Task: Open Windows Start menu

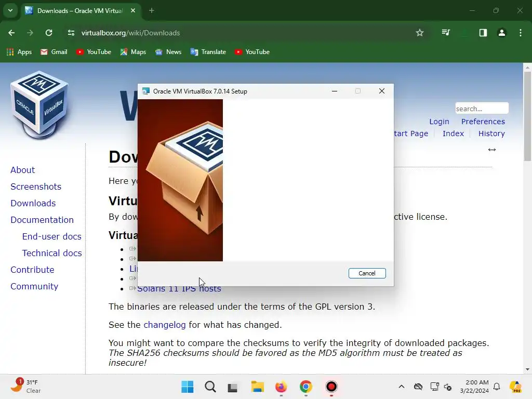Action: [x=187, y=387]
